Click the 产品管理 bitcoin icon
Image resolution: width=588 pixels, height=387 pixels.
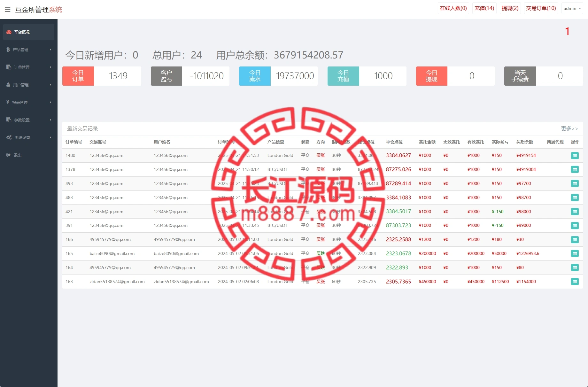(x=8, y=50)
